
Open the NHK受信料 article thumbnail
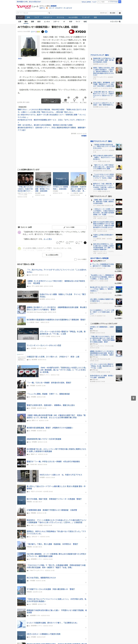[28, 371]
